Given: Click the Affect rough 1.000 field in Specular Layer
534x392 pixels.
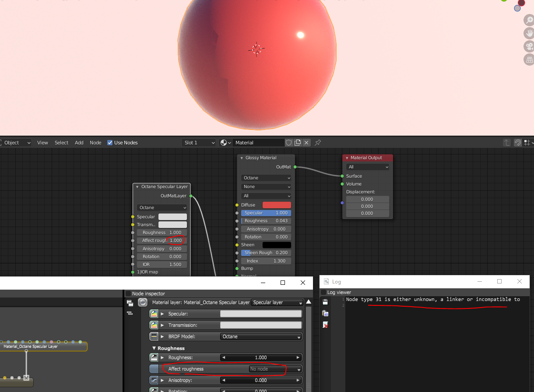Looking at the screenshot, I should click(162, 241).
